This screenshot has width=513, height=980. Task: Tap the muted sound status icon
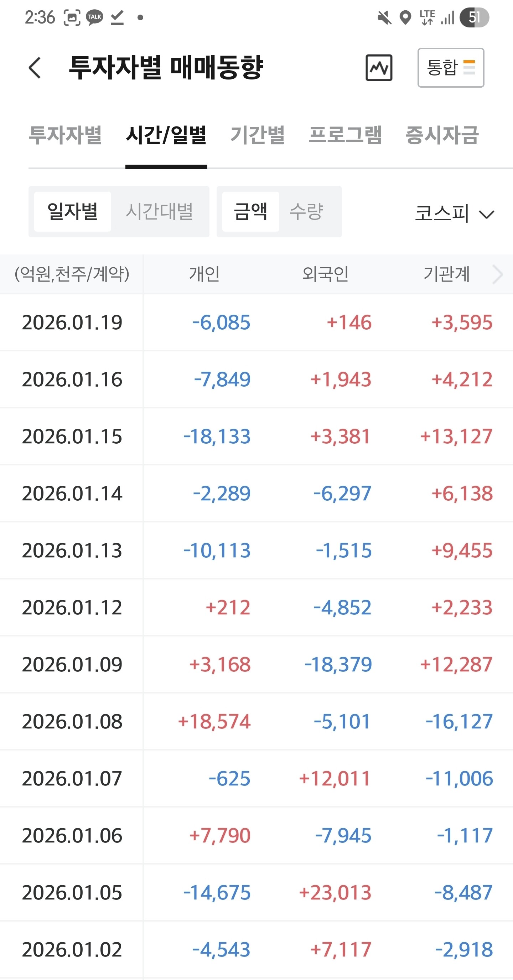[384, 17]
